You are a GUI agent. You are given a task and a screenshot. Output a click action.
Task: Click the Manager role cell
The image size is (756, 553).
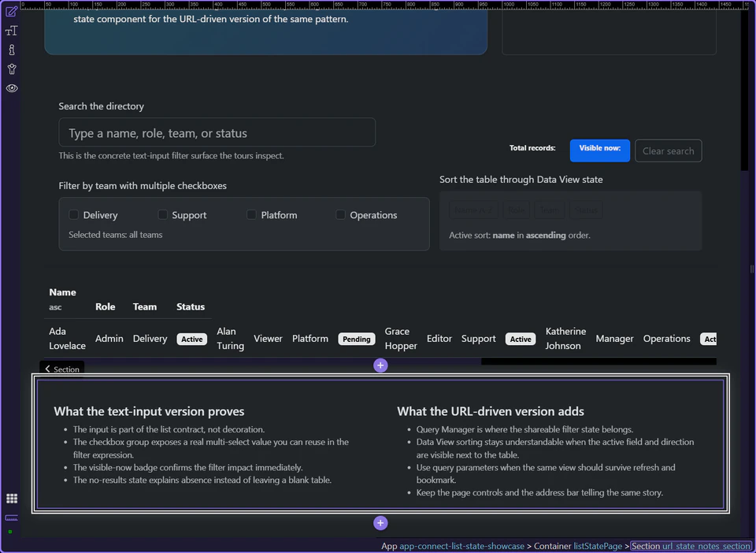[614, 339]
